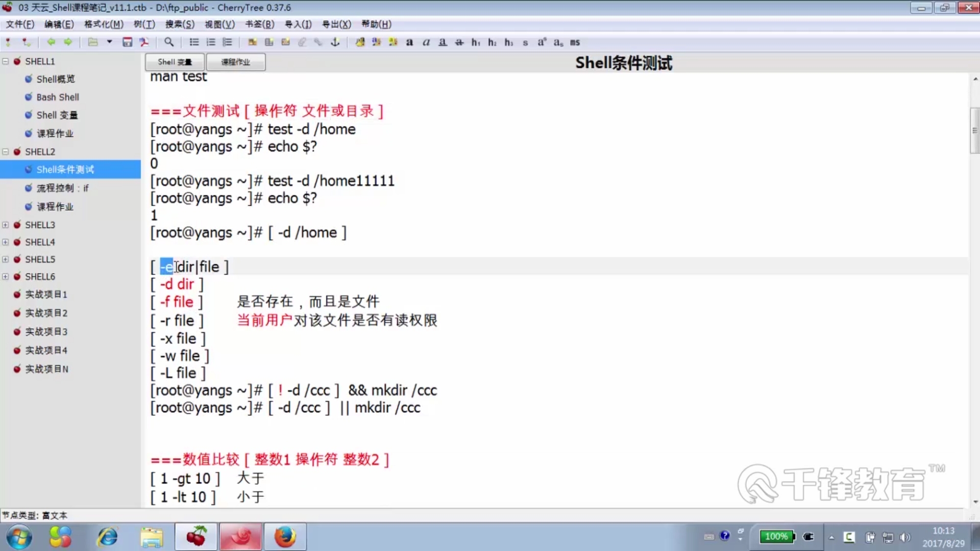
Task: Insert anchor using the anchor icon
Action: 335,42
